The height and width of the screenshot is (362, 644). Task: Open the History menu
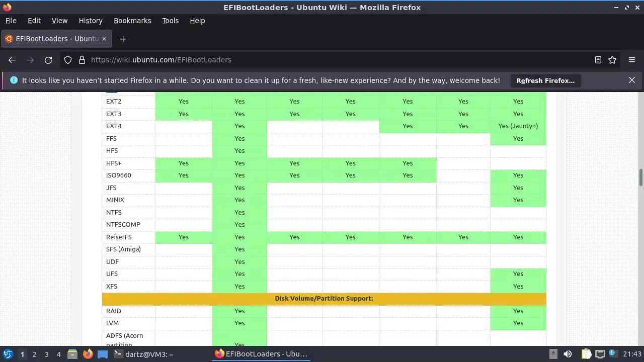coord(91,21)
